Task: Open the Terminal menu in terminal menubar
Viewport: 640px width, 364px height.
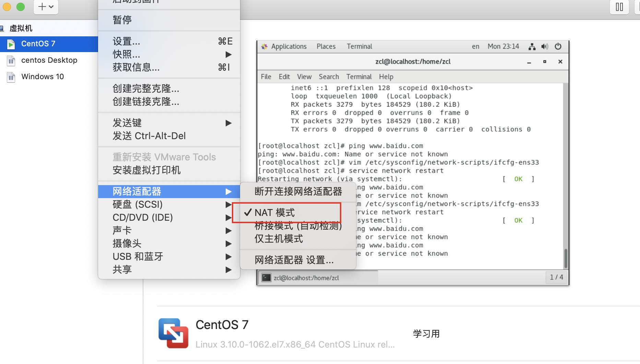Action: coord(359,77)
